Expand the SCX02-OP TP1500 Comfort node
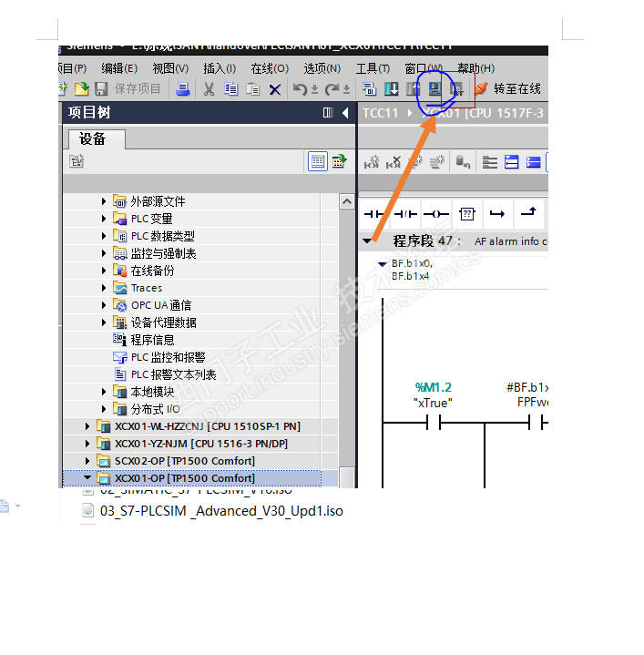644x655 pixels. [87, 461]
